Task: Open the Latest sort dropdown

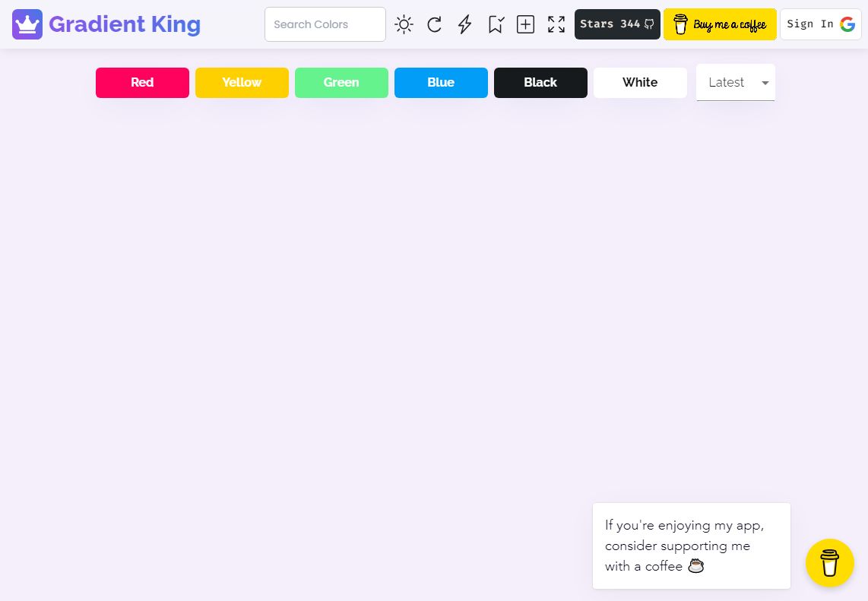Action: click(x=736, y=83)
